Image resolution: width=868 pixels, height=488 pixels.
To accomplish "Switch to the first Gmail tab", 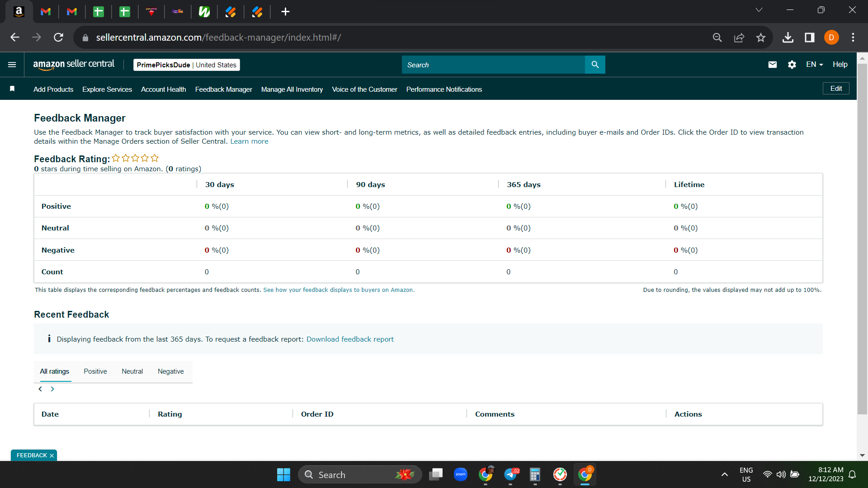I will coord(46,12).
